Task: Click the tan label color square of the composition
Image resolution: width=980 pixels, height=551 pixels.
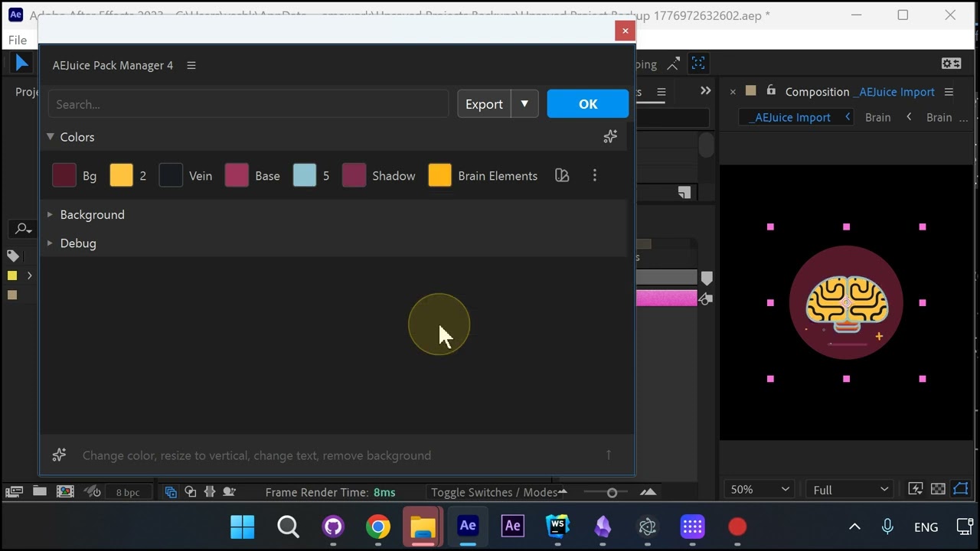Action: point(751,90)
